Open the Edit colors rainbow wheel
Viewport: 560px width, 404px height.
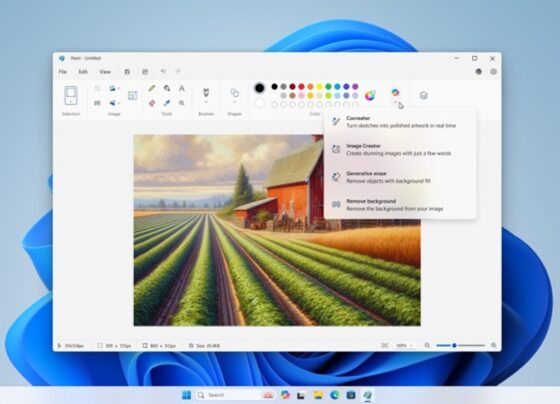[x=370, y=95]
